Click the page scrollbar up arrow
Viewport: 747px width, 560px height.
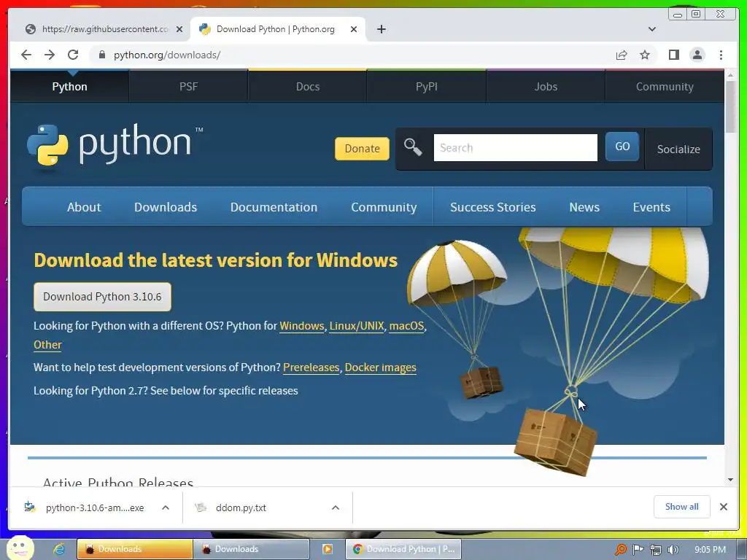(731, 75)
